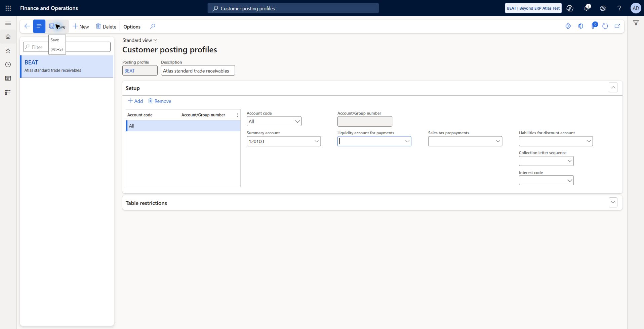Click the global search box
Image resolution: width=644 pixels, height=329 pixels.
293,8
